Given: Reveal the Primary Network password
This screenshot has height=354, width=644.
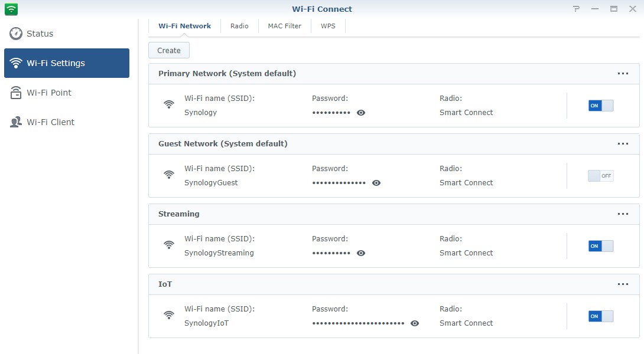Looking at the screenshot, I should pyautogui.click(x=361, y=113).
